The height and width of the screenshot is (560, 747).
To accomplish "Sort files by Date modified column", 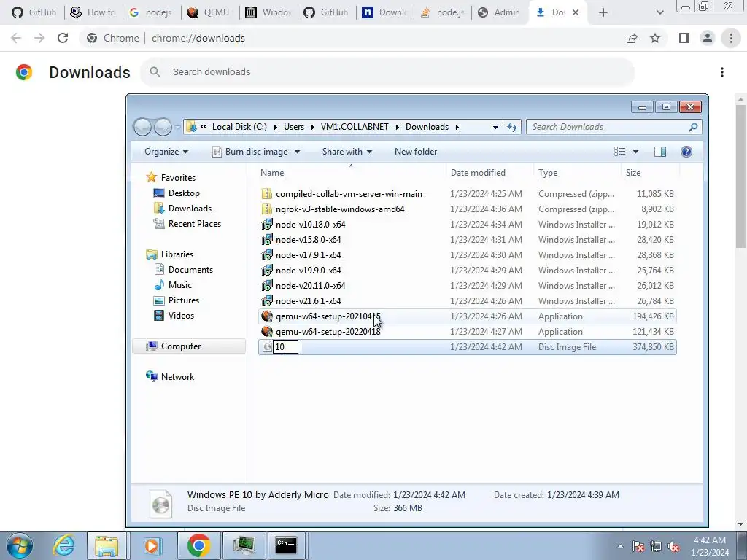I will [489, 172].
